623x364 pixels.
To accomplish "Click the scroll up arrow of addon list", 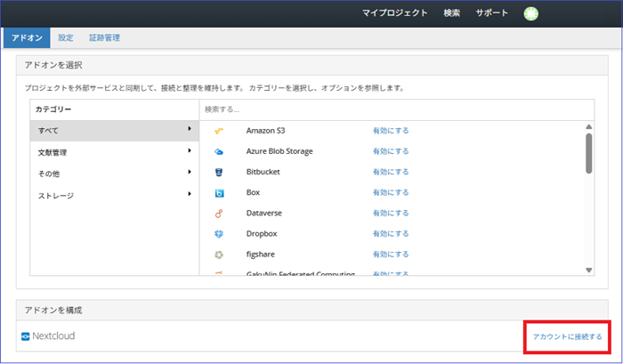I will pos(589,126).
